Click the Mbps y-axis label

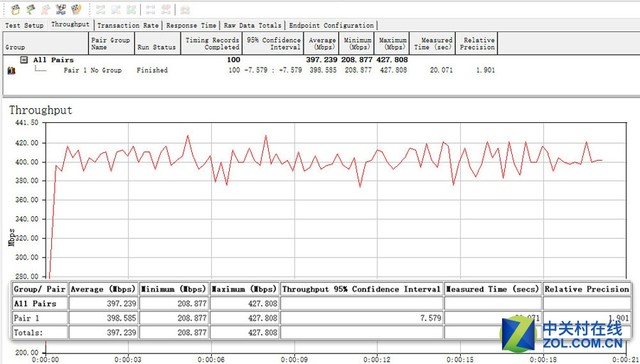(11, 237)
